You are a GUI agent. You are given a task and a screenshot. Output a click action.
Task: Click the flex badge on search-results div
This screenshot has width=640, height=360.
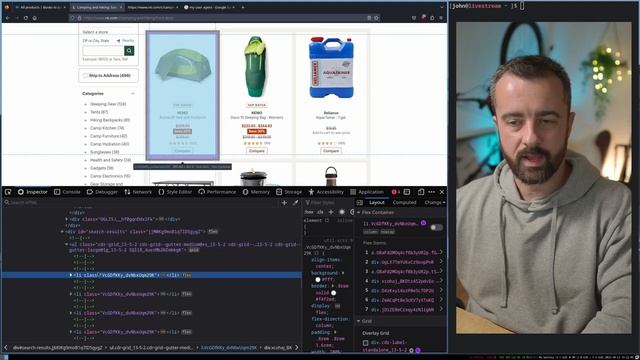point(213,231)
